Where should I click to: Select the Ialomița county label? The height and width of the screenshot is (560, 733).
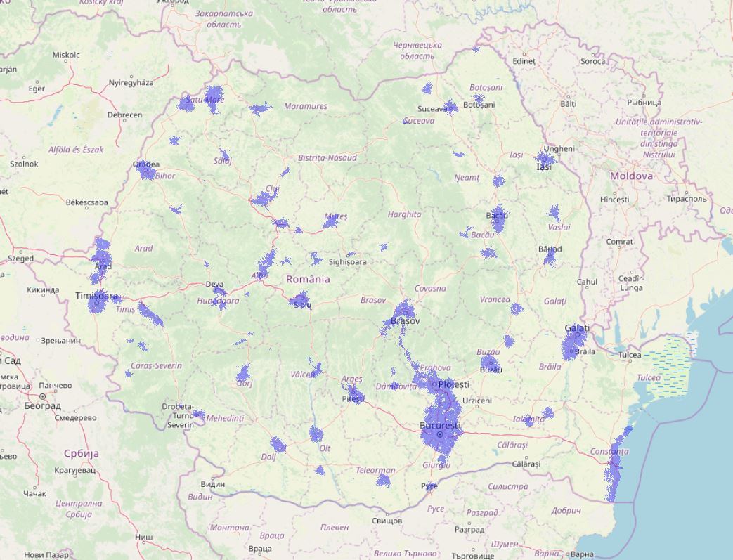click(x=528, y=419)
